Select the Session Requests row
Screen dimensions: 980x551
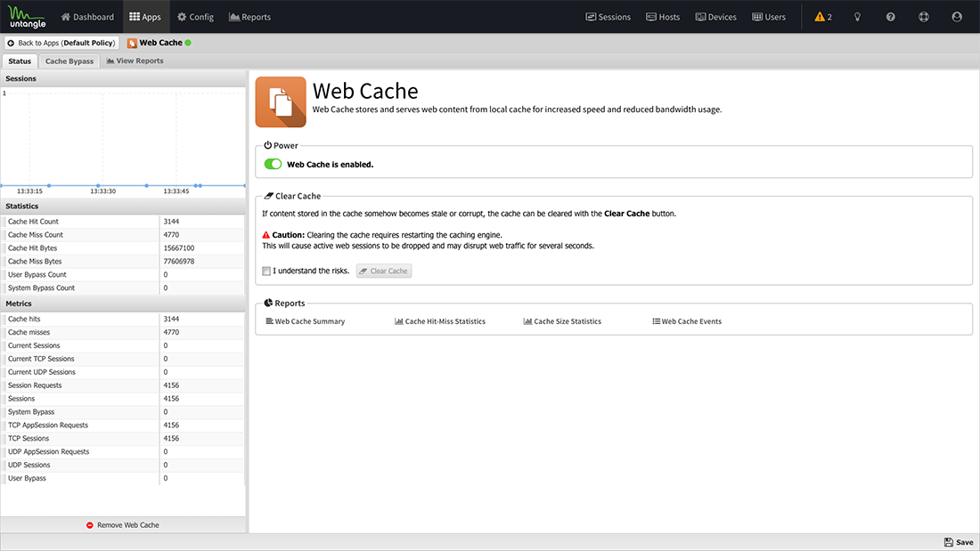123,385
